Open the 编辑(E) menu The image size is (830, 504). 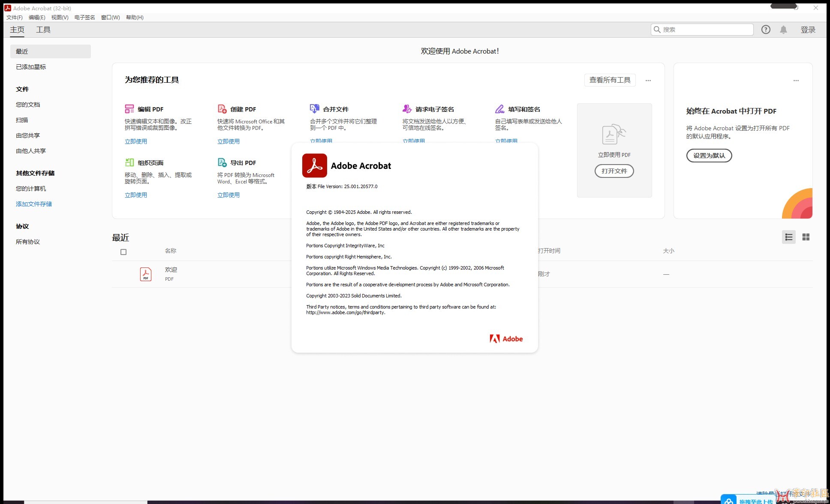[37, 18]
